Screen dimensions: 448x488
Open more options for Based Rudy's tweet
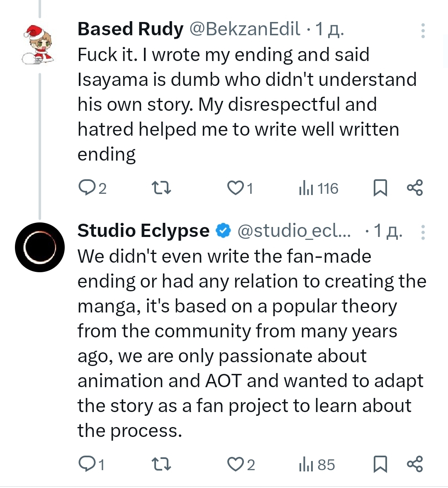[423, 31]
